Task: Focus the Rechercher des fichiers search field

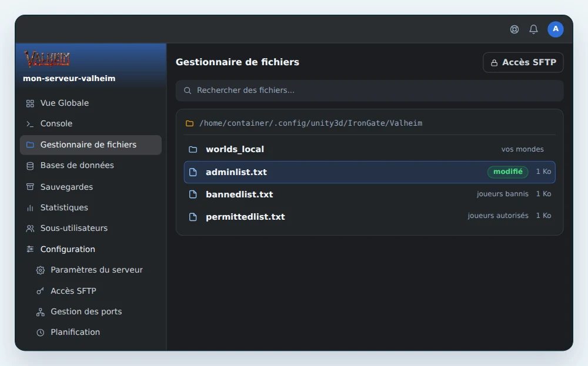Action: pos(369,90)
